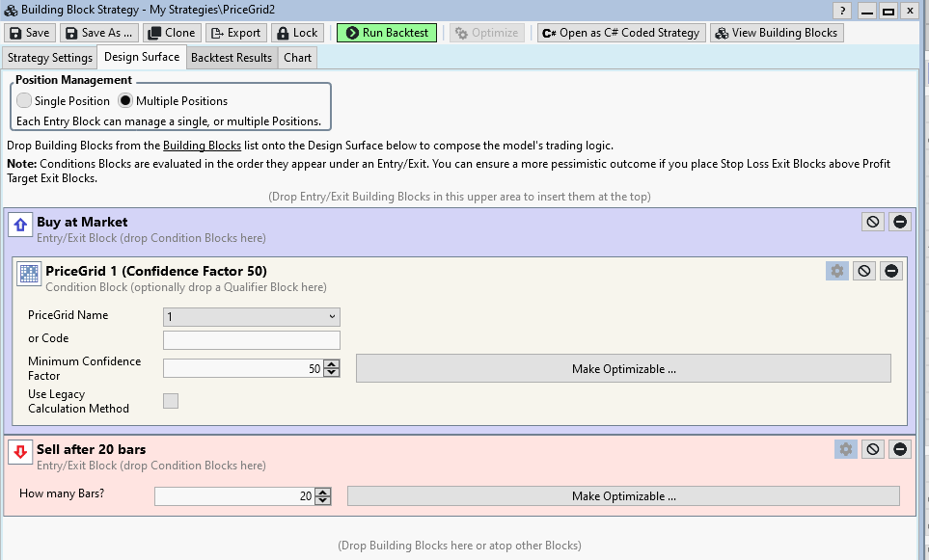Open the window help question mark button

point(842,11)
